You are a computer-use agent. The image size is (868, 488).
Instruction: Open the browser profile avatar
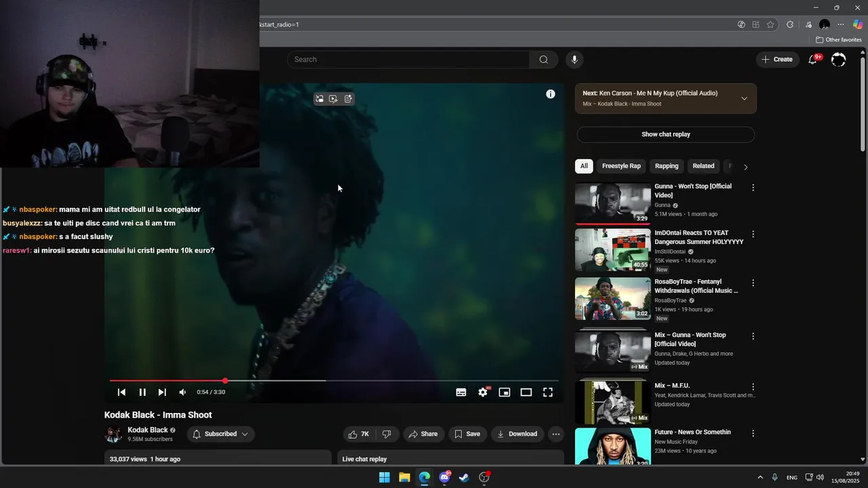825,24
